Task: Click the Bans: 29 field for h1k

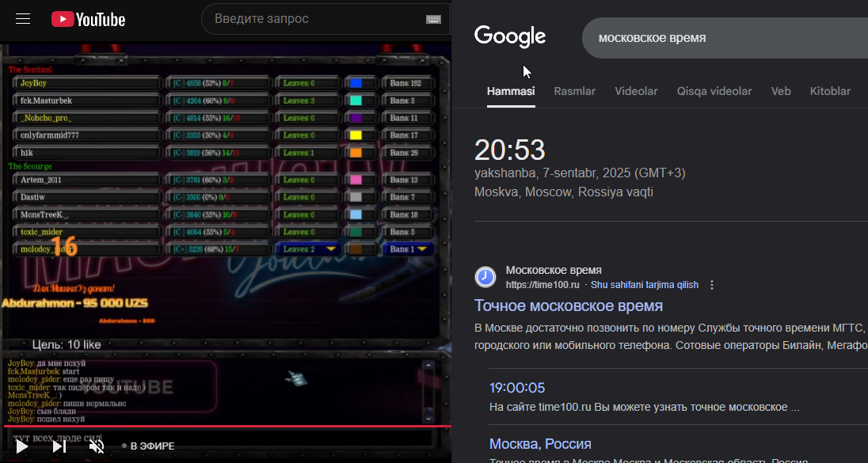Action: click(x=408, y=153)
